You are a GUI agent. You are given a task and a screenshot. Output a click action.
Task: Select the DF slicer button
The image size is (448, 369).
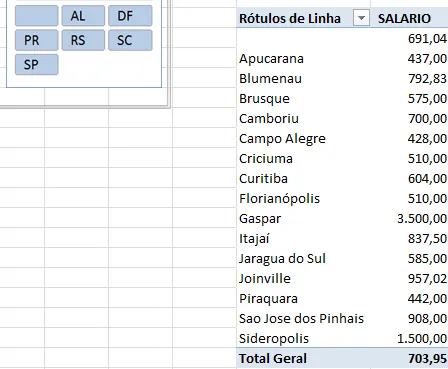pyautogui.click(x=130, y=16)
